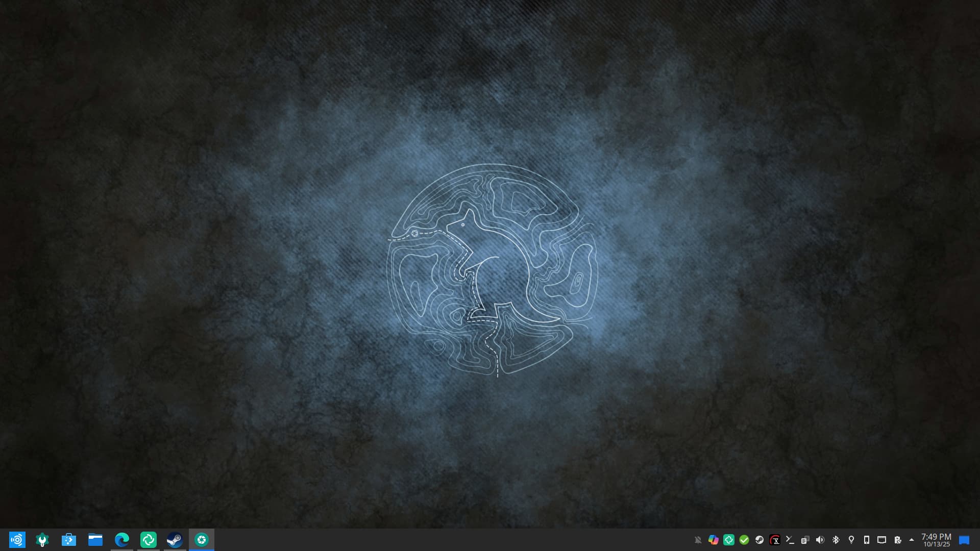The width and height of the screenshot is (980, 551).
Task: Open the audio volume control
Action: (820, 540)
